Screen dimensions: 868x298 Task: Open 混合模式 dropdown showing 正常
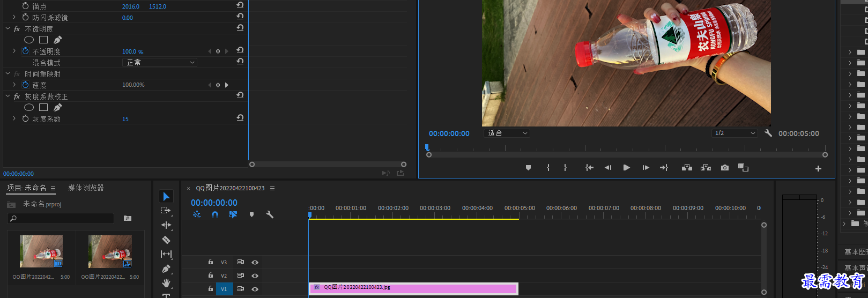[160, 62]
